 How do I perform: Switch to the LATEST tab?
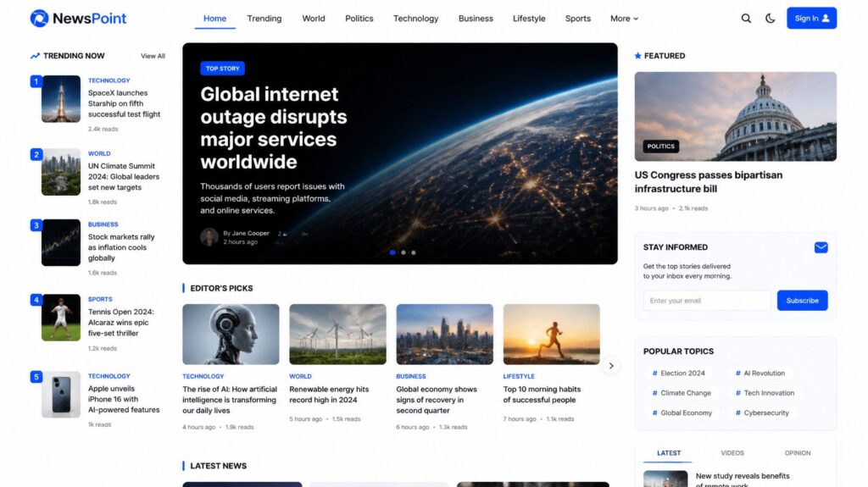[x=669, y=452]
